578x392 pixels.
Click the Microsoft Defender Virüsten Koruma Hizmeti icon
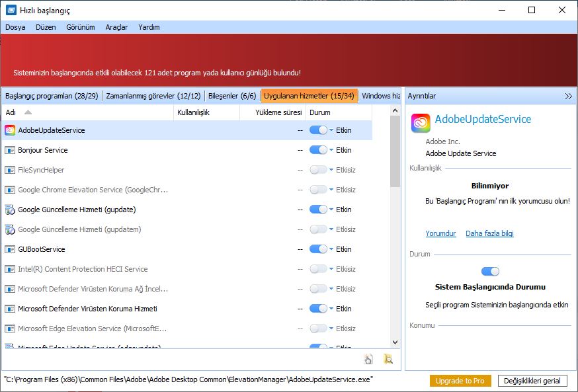tap(10, 309)
